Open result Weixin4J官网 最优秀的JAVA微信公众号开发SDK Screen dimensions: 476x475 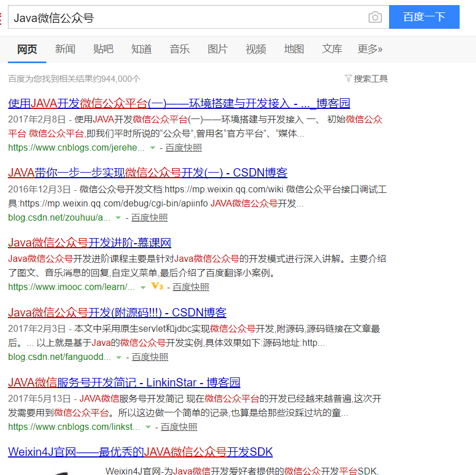140,452
